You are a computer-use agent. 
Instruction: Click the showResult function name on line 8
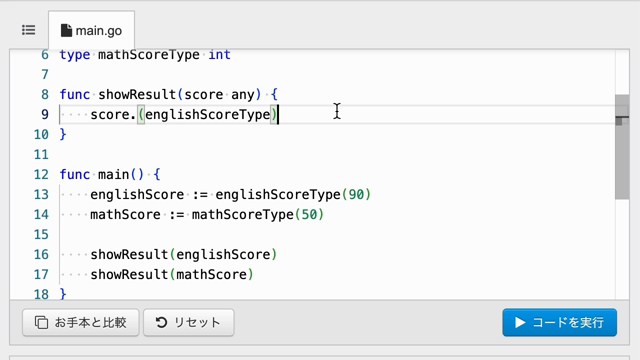pyautogui.click(x=137, y=94)
